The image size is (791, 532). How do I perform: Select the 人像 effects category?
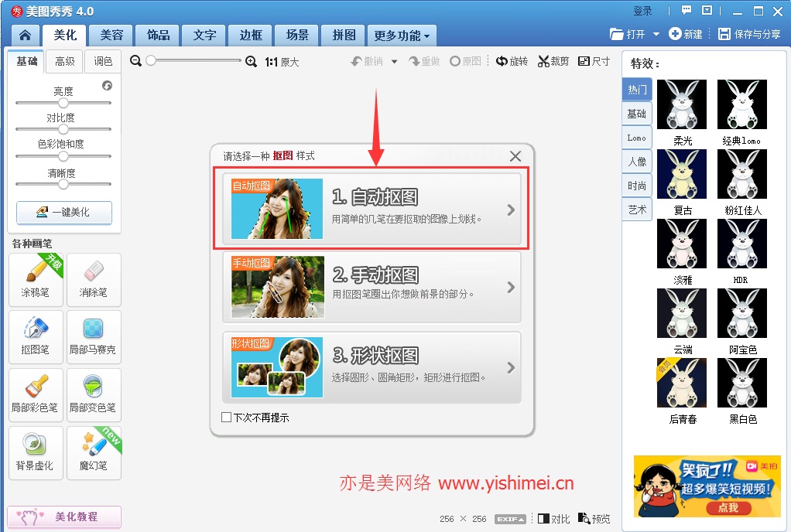click(637, 162)
